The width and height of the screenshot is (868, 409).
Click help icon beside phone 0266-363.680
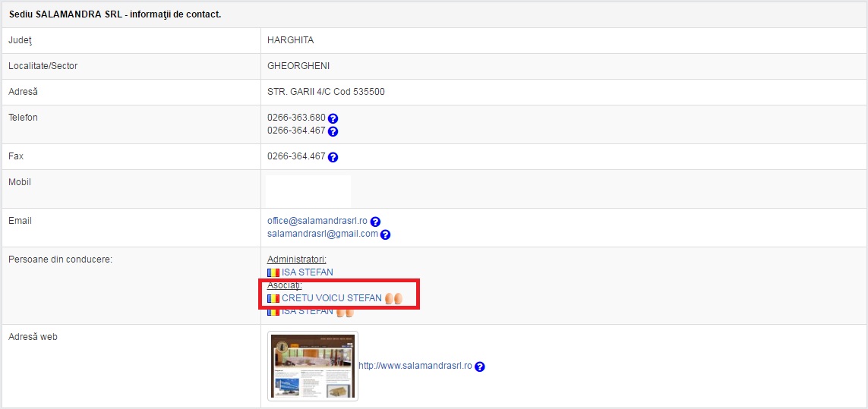click(333, 118)
